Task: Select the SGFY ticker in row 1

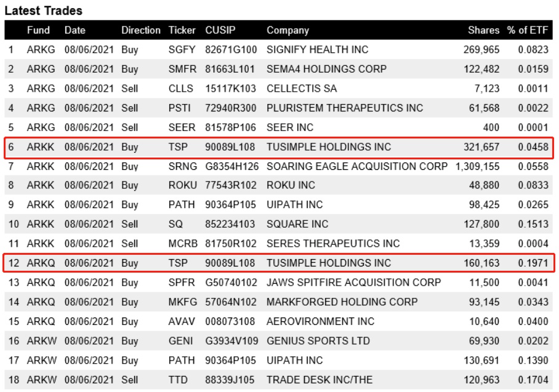Action: [x=182, y=49]
